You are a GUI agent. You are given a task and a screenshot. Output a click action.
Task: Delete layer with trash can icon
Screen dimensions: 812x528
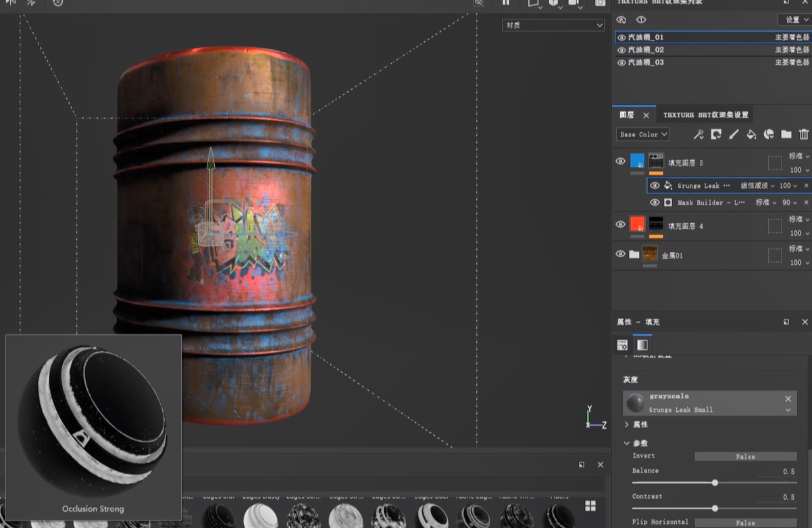click(x=804, y=134)
